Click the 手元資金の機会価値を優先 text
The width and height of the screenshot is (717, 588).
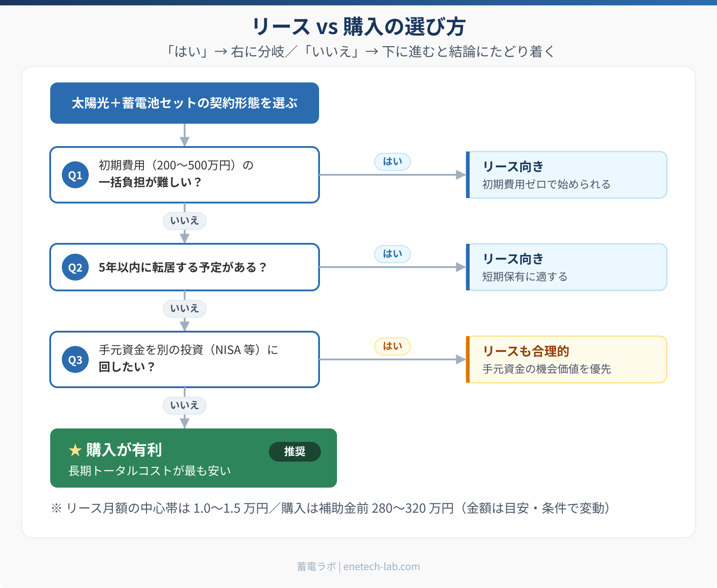(x=547, y=369)
